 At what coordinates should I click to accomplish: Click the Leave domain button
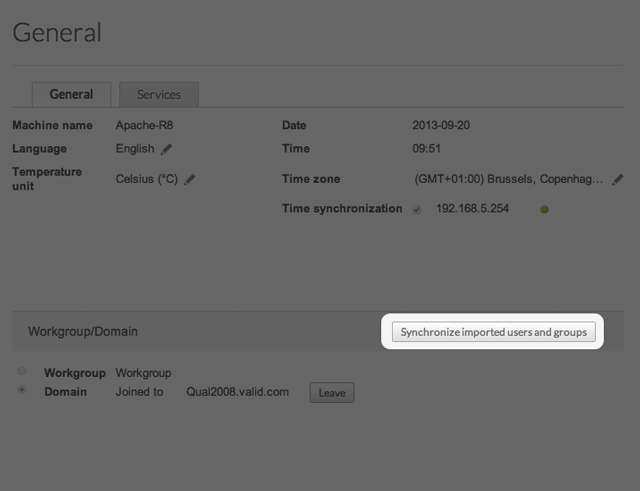331,393
